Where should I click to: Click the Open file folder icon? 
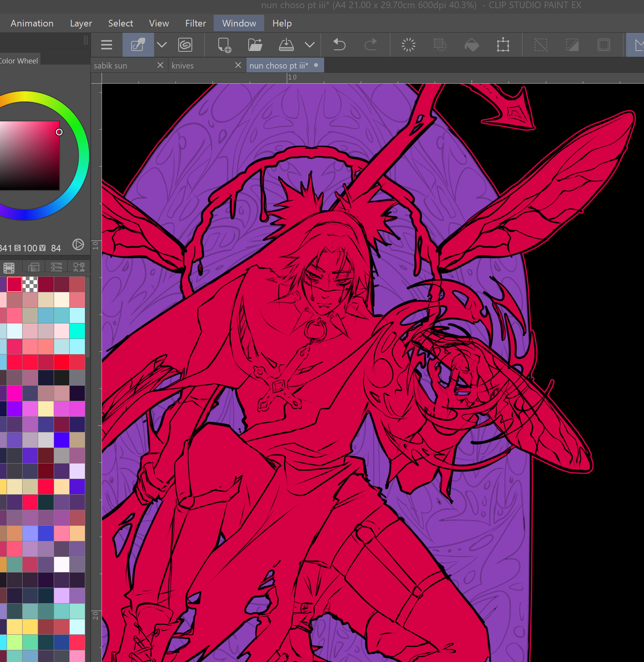click(x=255, y=45)
